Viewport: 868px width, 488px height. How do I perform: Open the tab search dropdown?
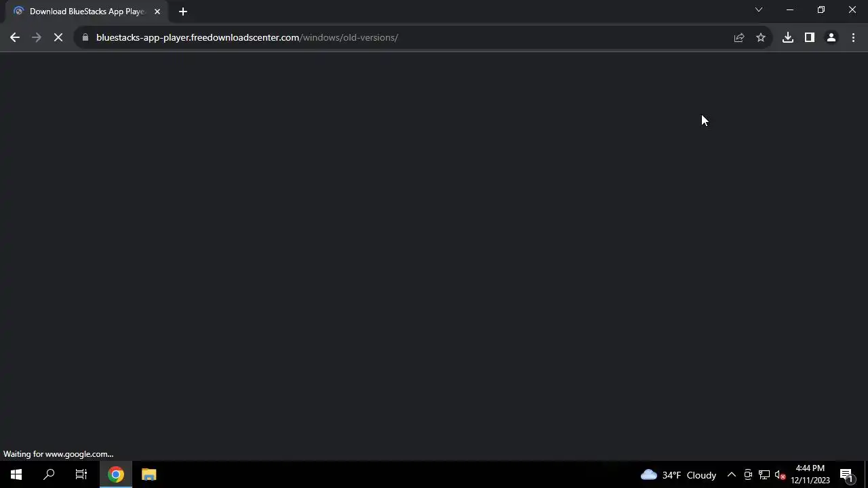click(759, 10)
